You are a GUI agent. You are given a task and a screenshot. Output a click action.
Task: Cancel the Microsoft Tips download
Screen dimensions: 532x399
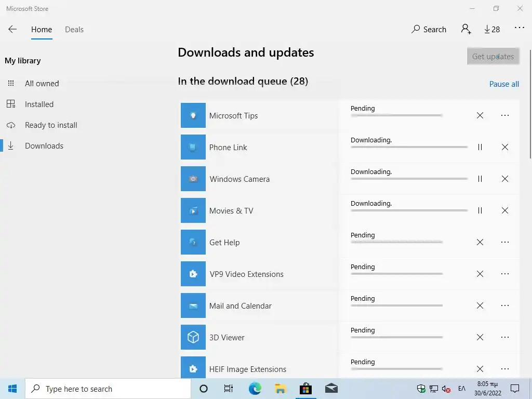(x=480, y=115)
